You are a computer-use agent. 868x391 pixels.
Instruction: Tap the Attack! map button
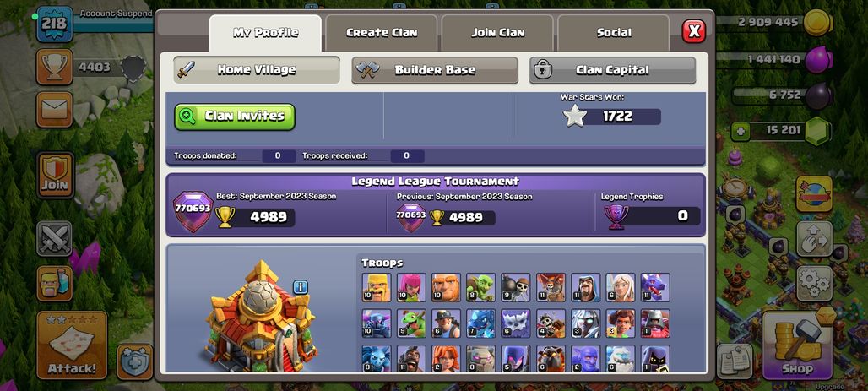click(x=72, y=345)
